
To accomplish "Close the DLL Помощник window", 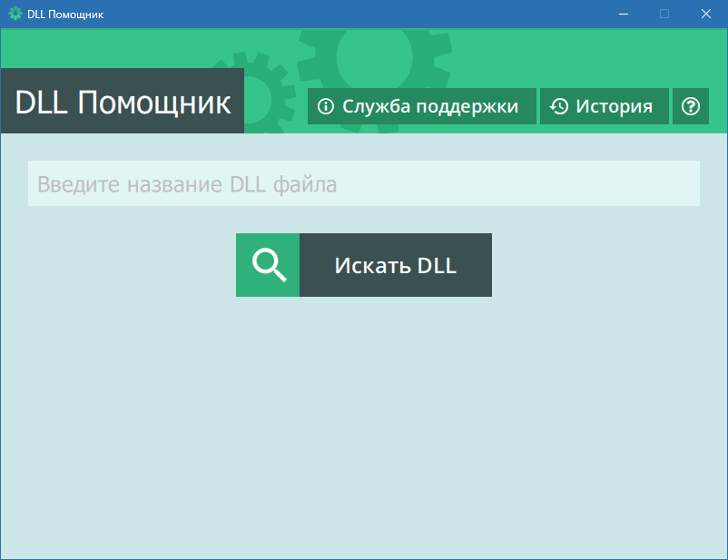I will coord(705,14).
